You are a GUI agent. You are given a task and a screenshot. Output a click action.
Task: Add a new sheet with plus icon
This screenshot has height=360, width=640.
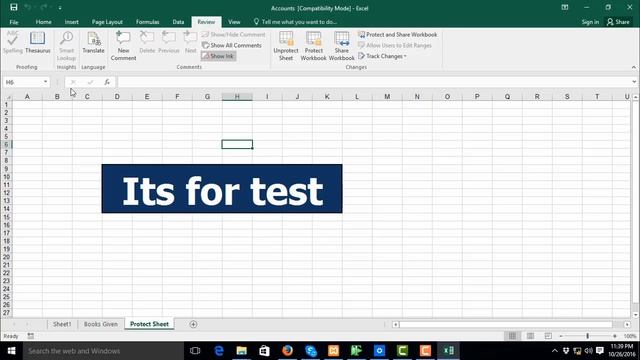click(x=193, y=324)
